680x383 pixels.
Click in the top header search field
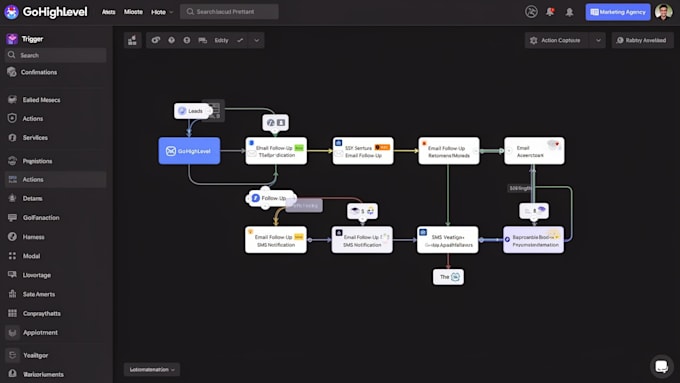coord(229,12)
